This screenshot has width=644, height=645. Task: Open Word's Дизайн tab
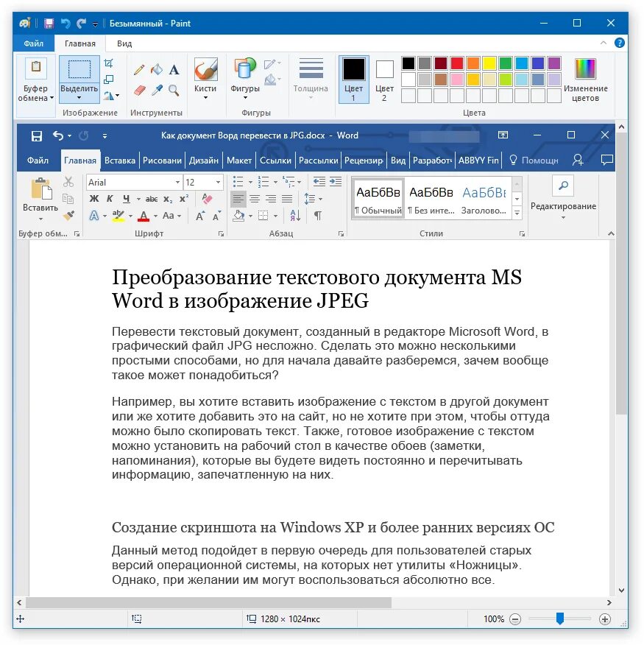pyautogui.click(x=204, y=161)
